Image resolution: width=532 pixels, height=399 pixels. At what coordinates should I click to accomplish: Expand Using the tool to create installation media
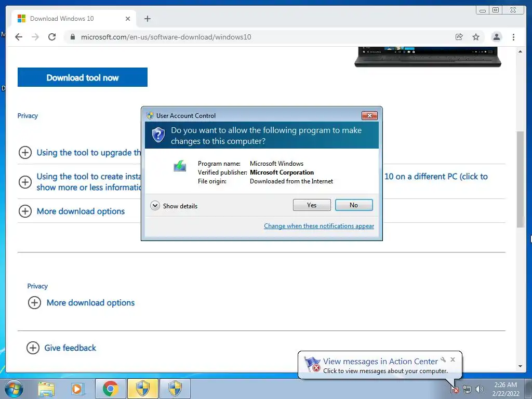(25, 182)
